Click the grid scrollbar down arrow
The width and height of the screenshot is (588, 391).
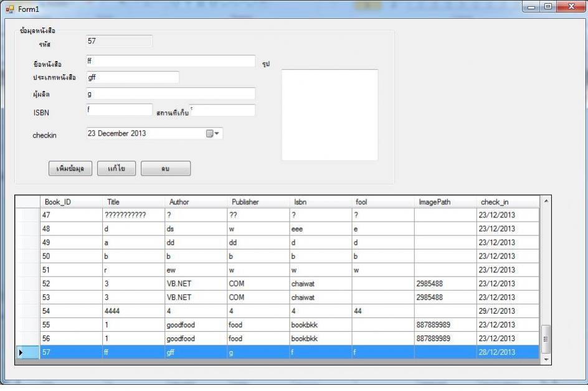click(546, 359)
